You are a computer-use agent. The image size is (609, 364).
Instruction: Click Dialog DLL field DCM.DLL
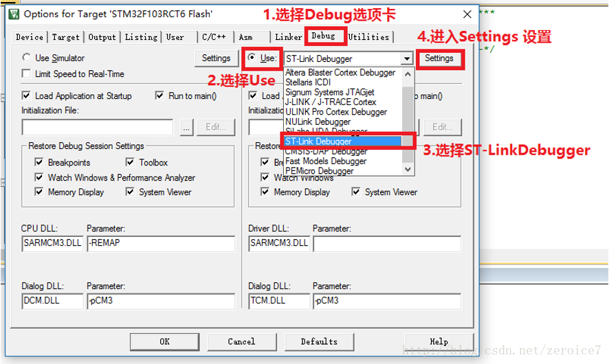click(53, 301)
